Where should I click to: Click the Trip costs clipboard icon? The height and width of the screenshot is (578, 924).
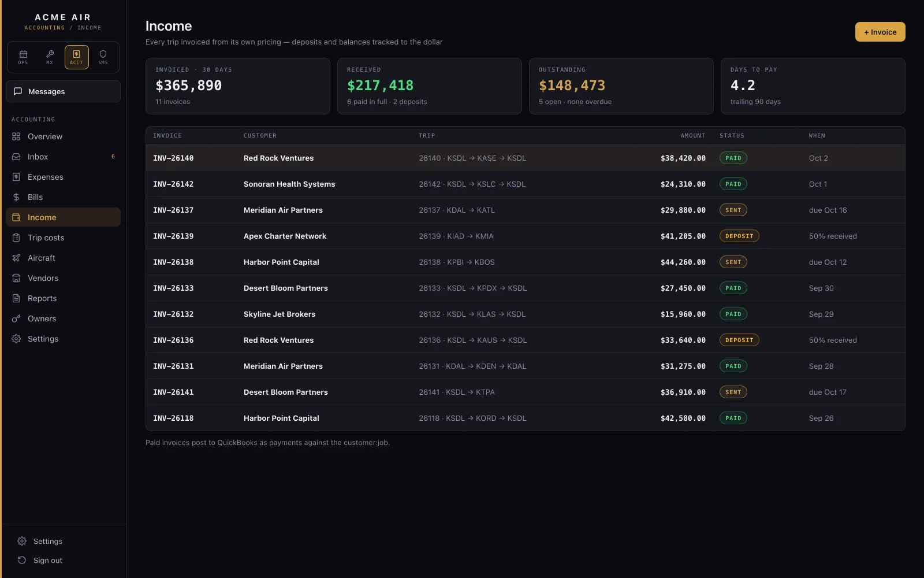click(16, 238)
